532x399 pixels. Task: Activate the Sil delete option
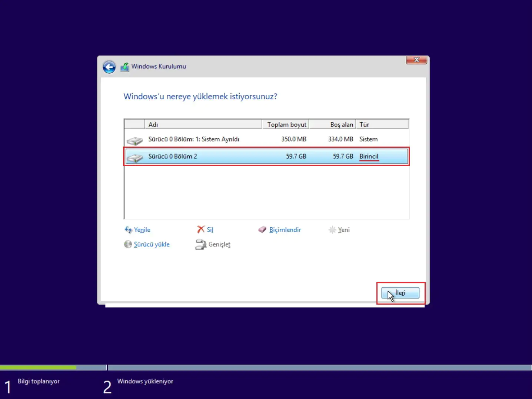pos(210,229)
